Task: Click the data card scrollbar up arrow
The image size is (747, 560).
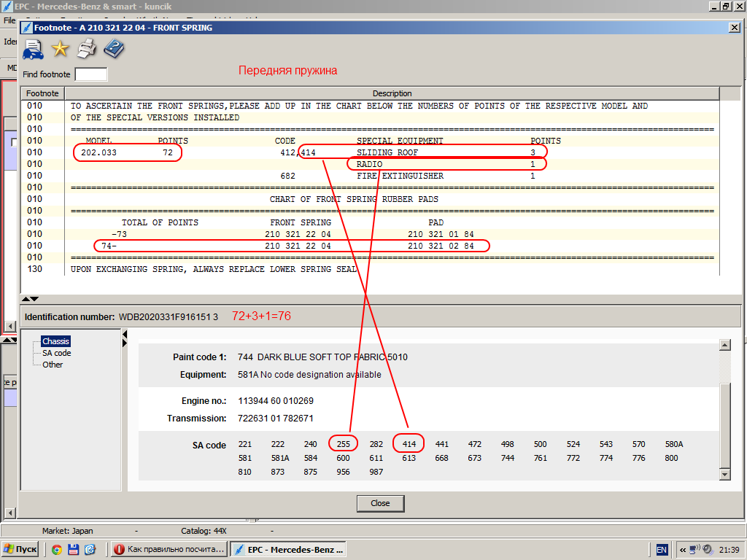Action: pyautogui.click(x=724, y=345)
